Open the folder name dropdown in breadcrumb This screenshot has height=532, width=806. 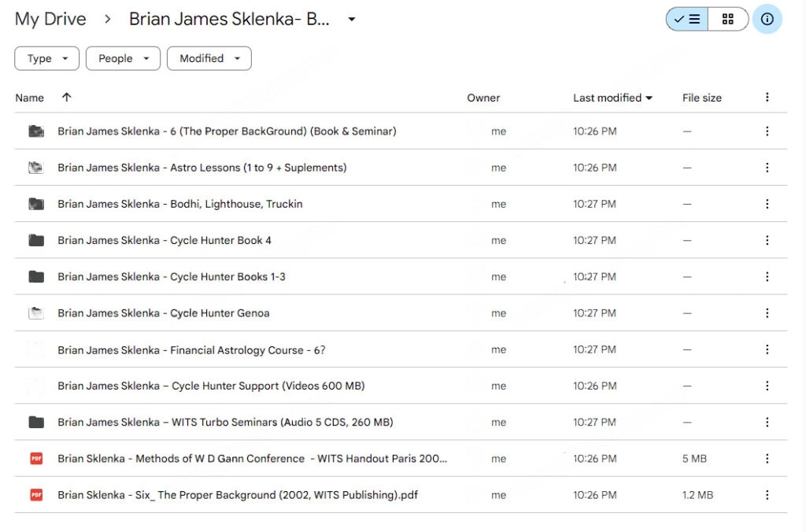[352, 19]
